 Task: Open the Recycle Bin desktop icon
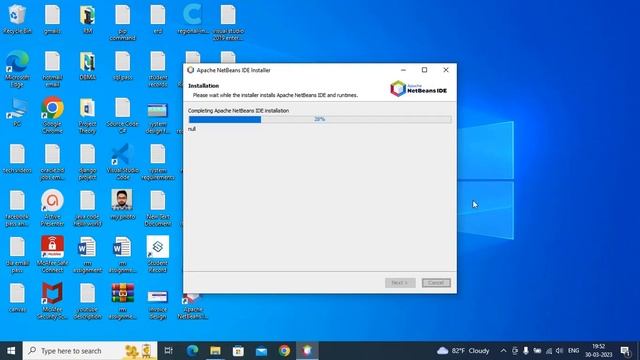point(17,19)
